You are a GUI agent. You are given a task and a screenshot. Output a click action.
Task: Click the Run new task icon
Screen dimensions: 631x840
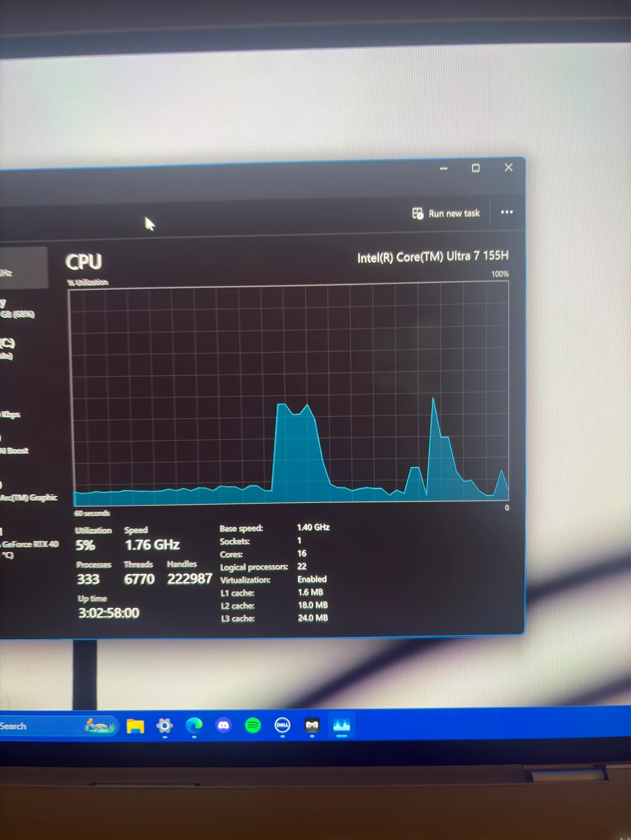pyautogui.click(x=417, y=213)
